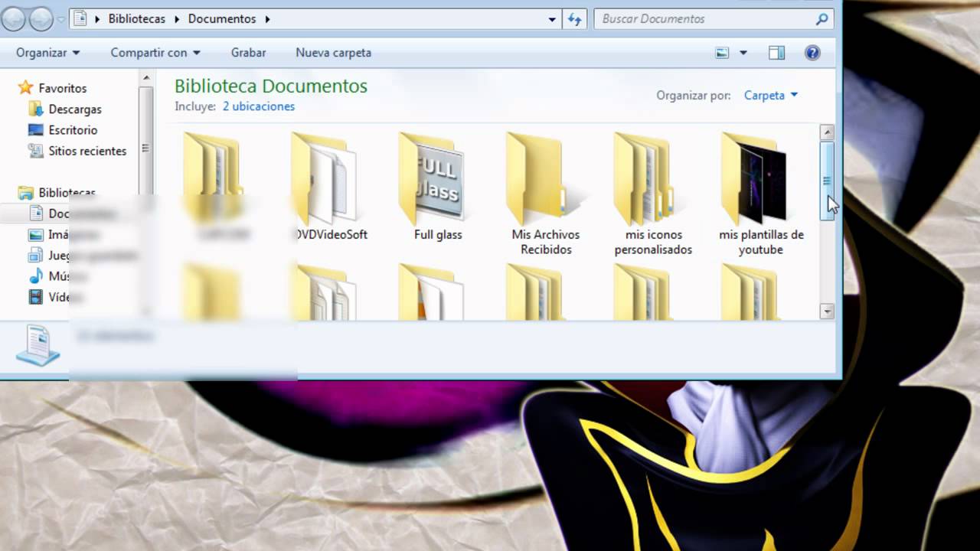Select the mis plantillas de youtube folder
The height and width of the screenshot is (551, 980).
pos(753,180)
